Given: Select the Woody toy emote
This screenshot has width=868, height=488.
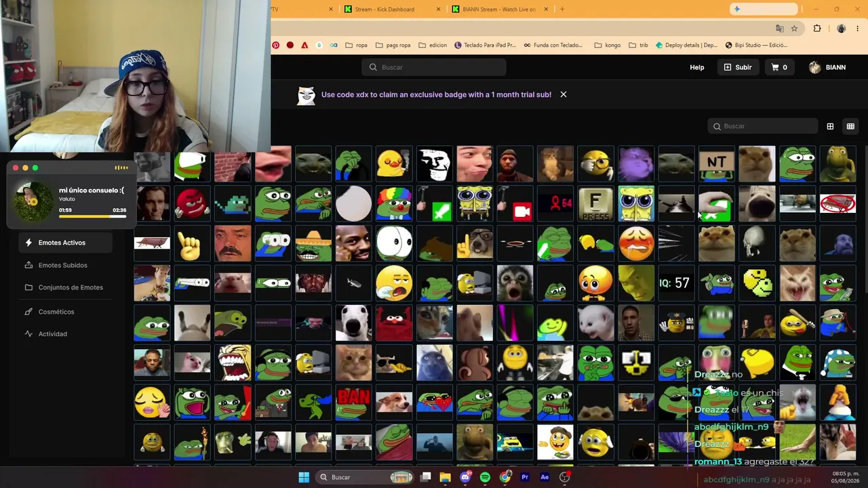Looking at the screenshot, I should (x=152, y=283).
